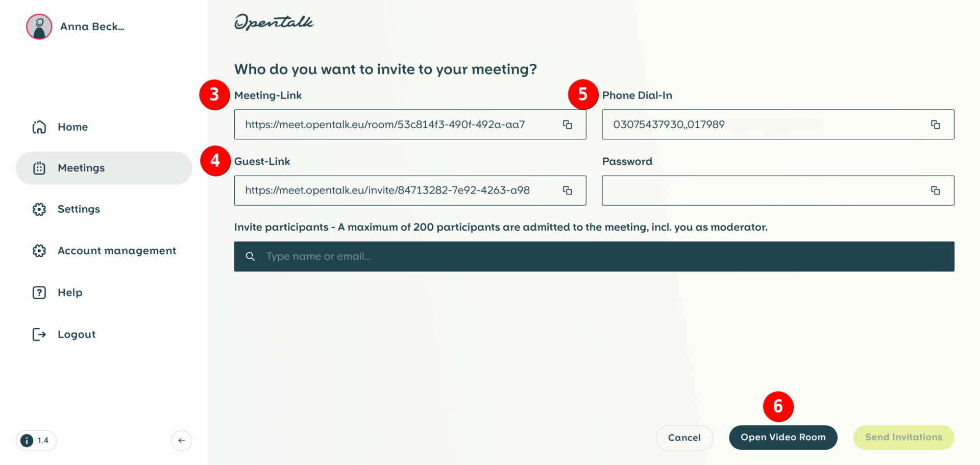Click the Opentalk logo
Screen dimensions: 980x465
[274, 21]
